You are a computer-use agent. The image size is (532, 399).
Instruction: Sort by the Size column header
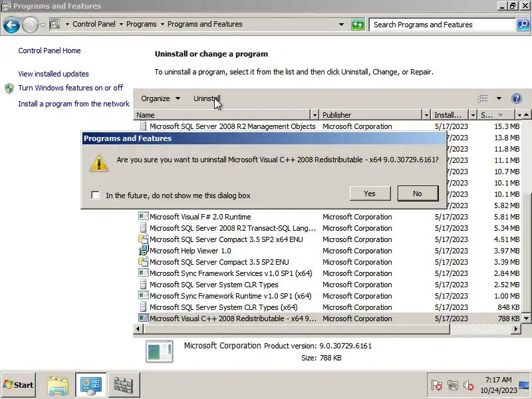coord(496,115)
